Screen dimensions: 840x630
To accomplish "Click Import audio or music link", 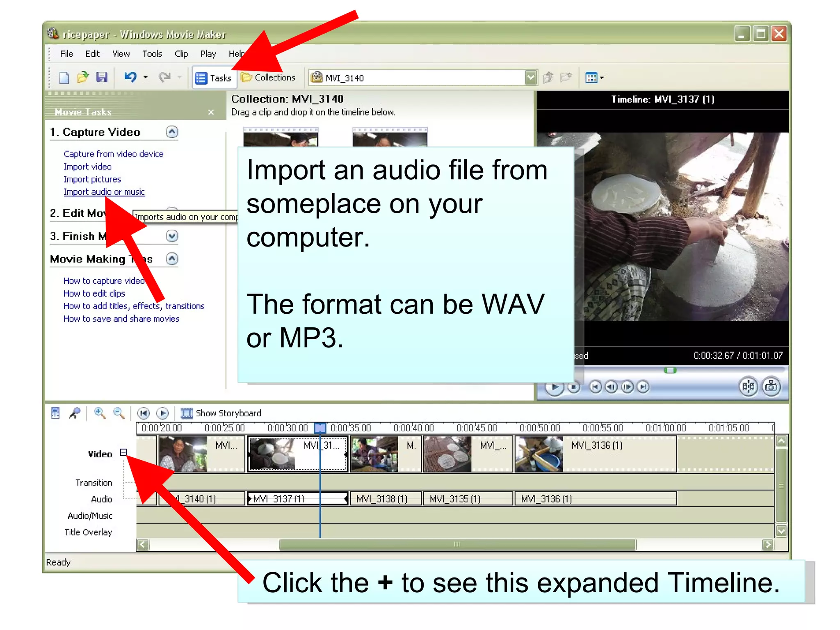I will (x=104, y=192).
